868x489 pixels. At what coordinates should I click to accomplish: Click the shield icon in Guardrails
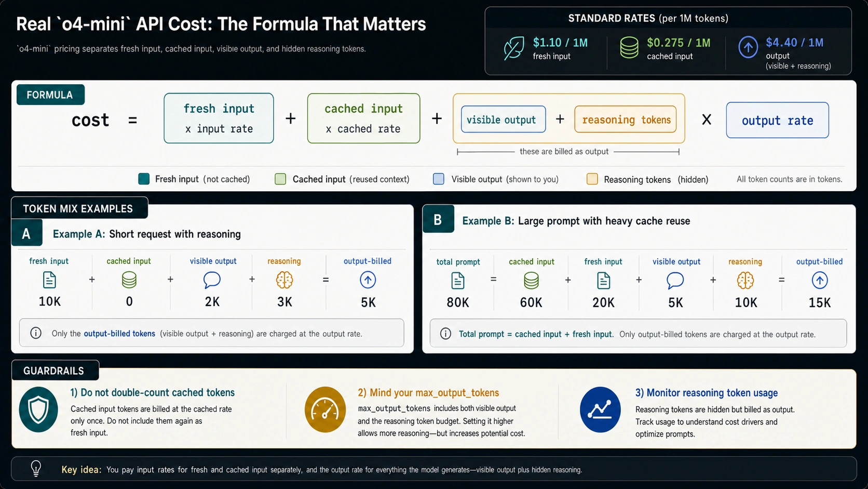[x=38, y=409]
